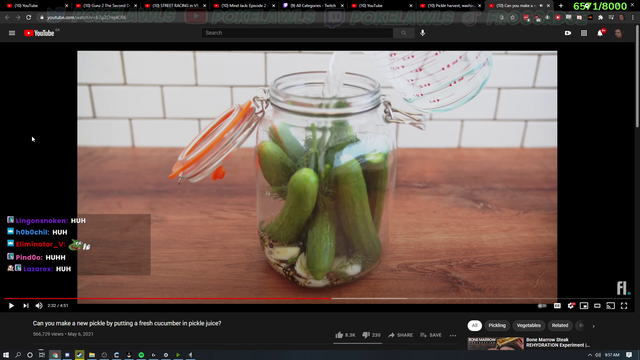Viewport: 640px width, 360px height.
Task: Go forward with the browser forward arrow
Action: tap(18, 18)
